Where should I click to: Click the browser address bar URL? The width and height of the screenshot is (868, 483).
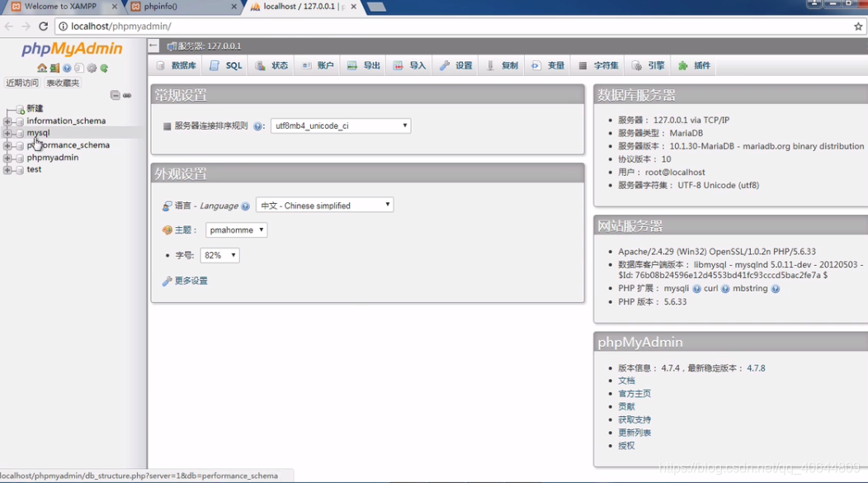(121, 26)
